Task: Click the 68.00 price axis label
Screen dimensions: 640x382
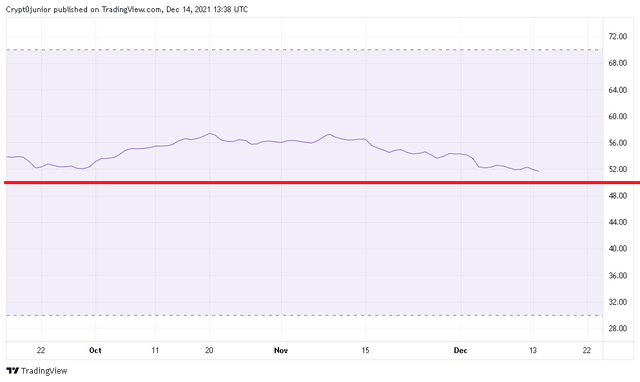Action: point(618,63)
